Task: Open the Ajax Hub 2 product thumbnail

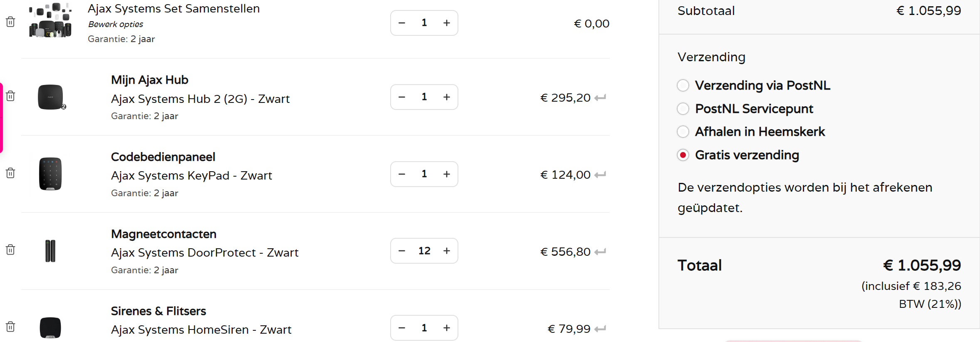Action: [51, 97]
